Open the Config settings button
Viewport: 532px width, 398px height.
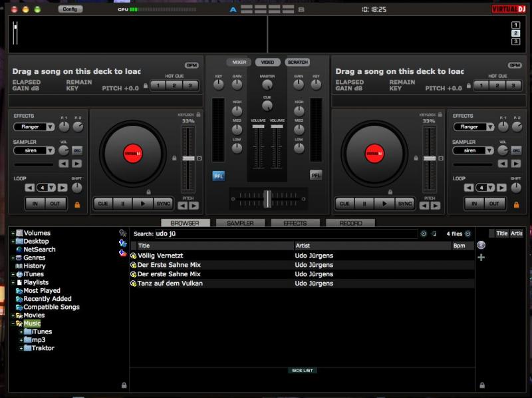pos(70,9)
